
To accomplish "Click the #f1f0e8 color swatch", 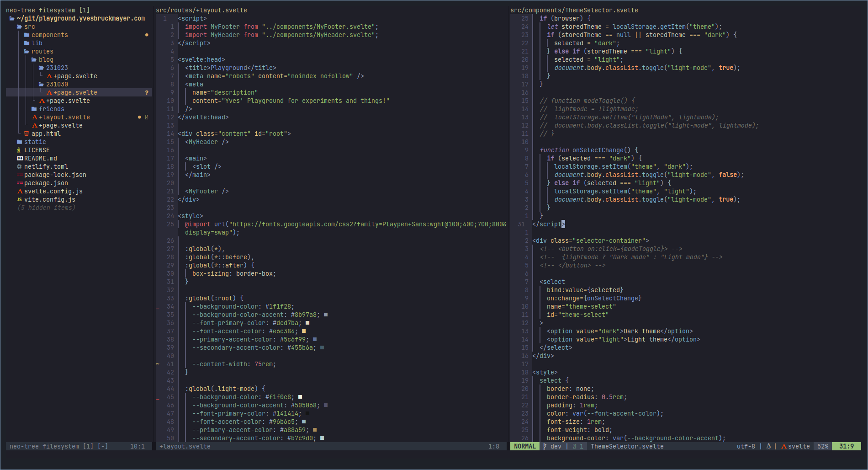I will (300, 397).
